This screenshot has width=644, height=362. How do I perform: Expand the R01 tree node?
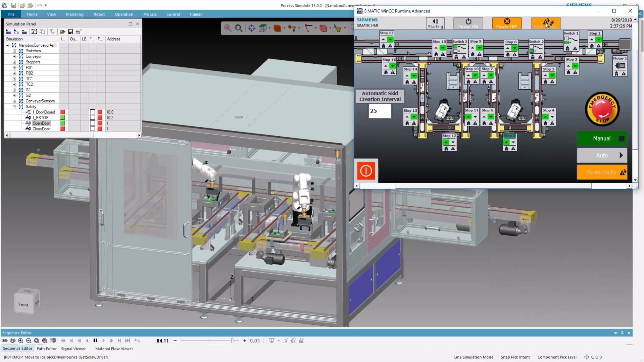14,67
